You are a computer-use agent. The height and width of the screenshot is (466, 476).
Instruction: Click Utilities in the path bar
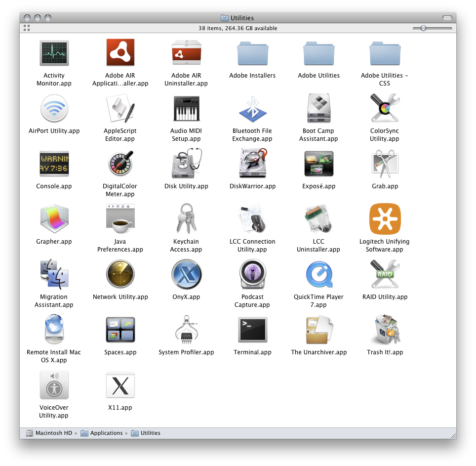pos(146,433)
